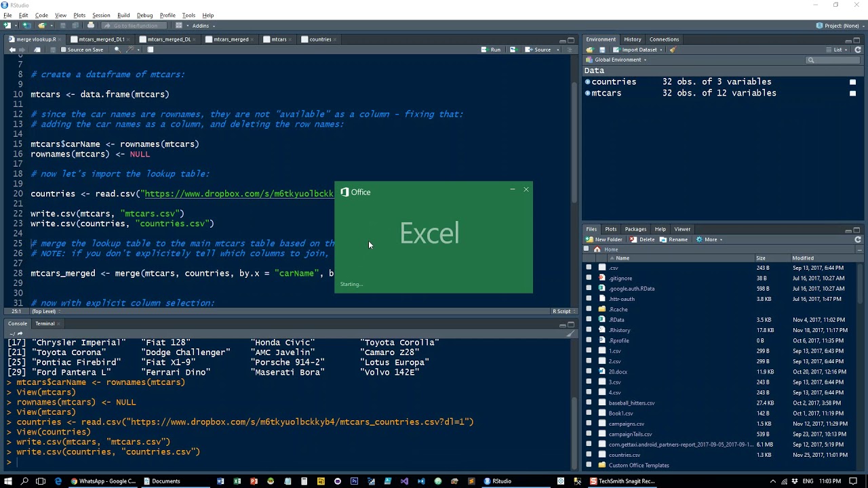Viewport: 868px width, 488px height.
Task: Switch to the mtcars_merged_DL1 editor tab
Action: coord(102,39)
